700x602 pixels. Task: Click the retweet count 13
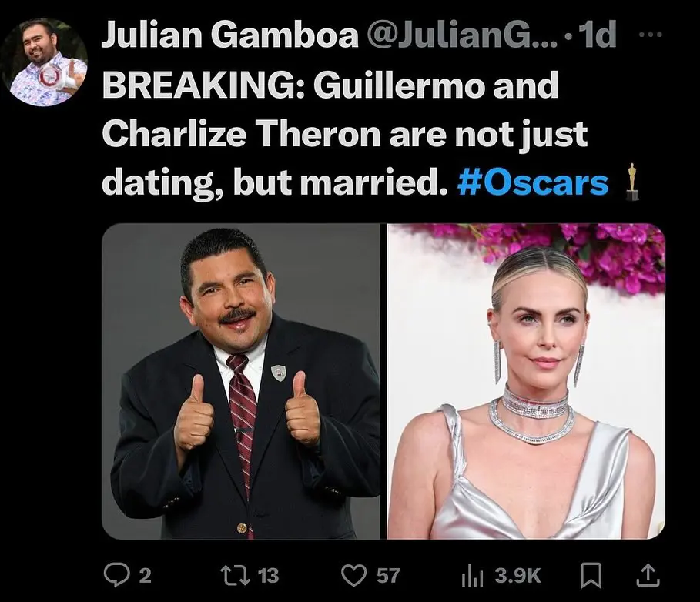point(268,576)
